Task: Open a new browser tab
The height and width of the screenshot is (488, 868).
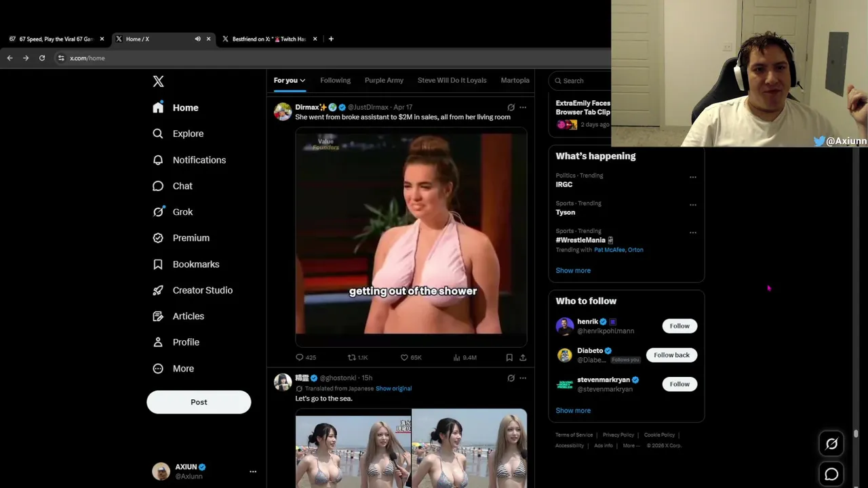Action: [x=331, y=39]
